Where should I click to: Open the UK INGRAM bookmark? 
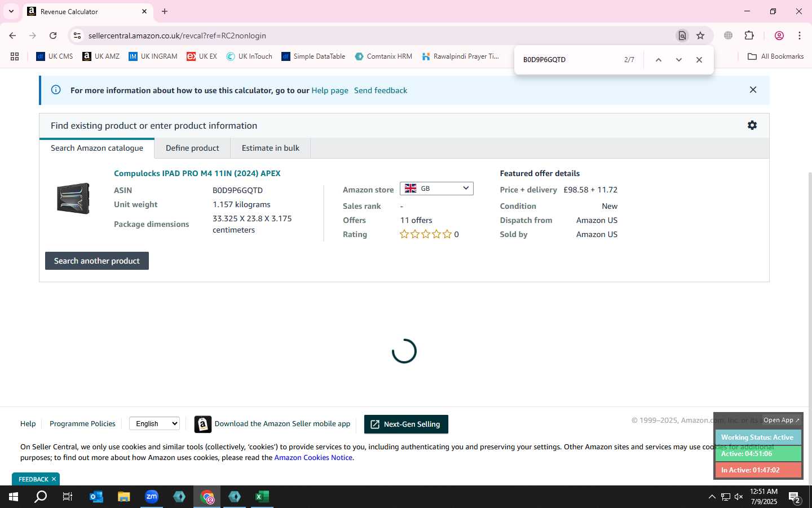pyautogui.click(x=153, y=56)
